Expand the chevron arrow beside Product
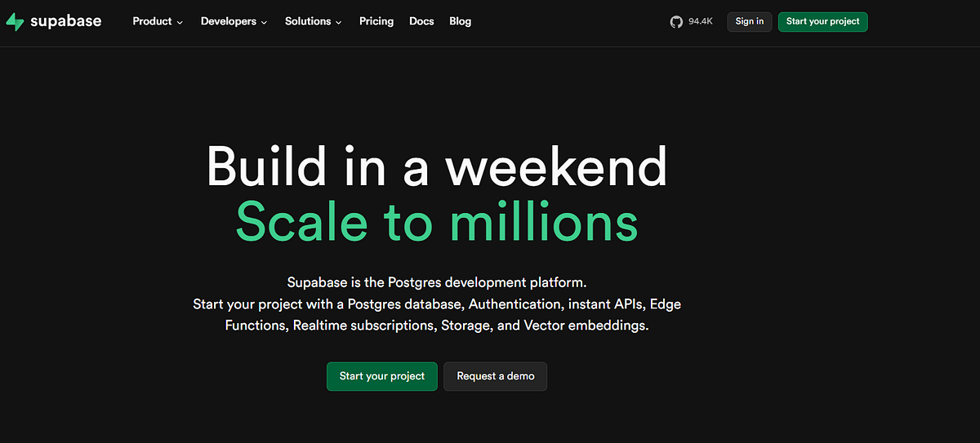The height and width of the screenshot is (443, 980). (x=180, y=22)
